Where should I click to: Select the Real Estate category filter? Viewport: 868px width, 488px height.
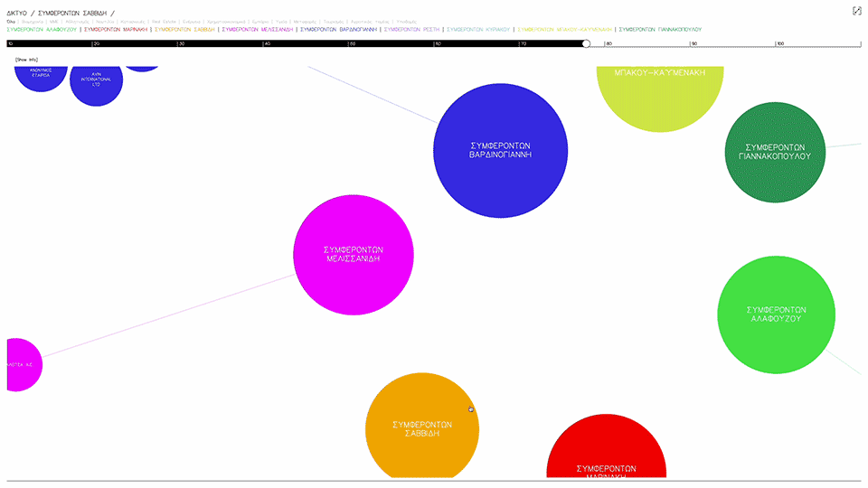pos(164,21)
